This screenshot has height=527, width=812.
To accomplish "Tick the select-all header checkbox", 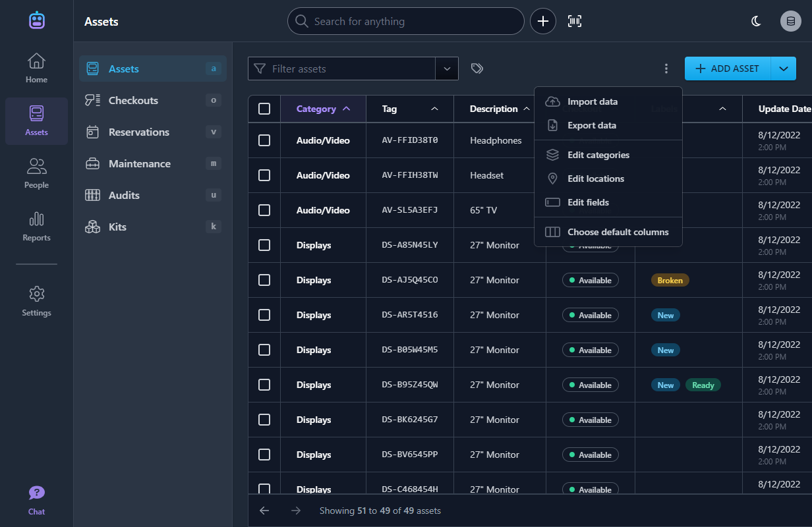I will [264, 109].
